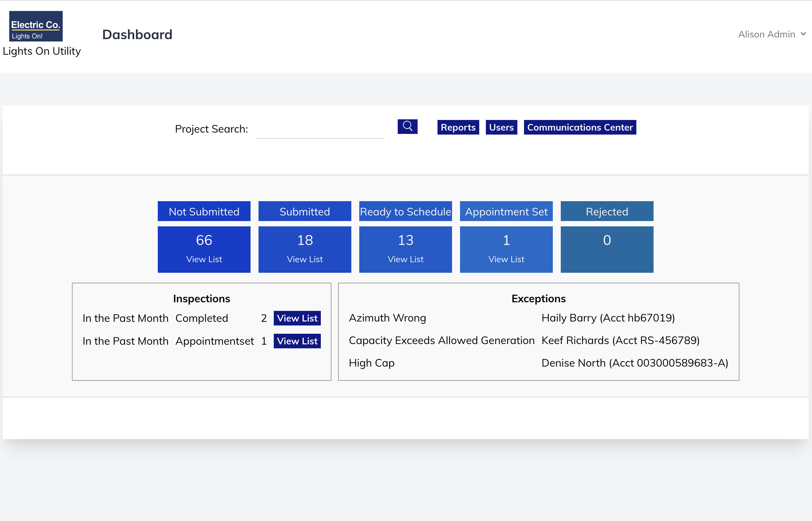Viewport: 812px width, 521px height.
Task: Select the Rejected status header
Action: coord(607,211)
